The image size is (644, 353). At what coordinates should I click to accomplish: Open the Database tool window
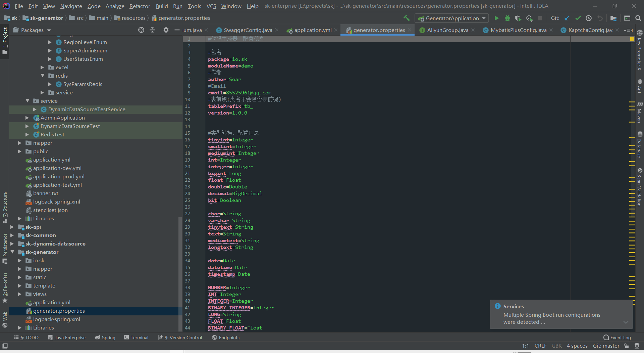click(x=639, y=144)
